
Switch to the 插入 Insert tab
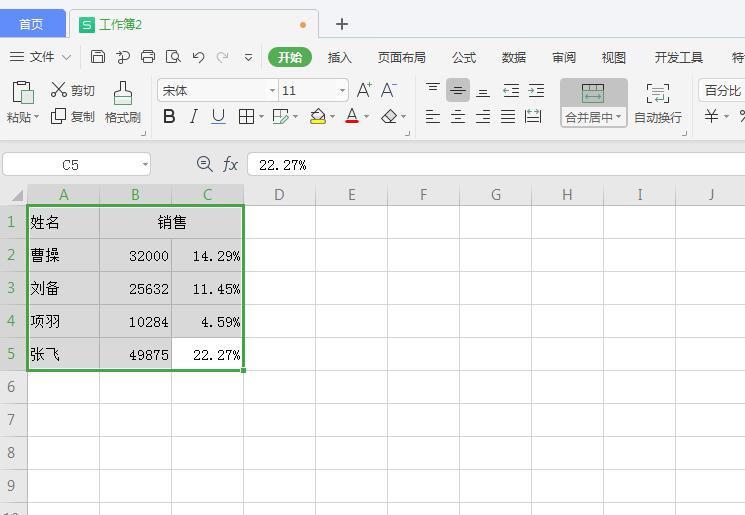click(x=340, y=57)
